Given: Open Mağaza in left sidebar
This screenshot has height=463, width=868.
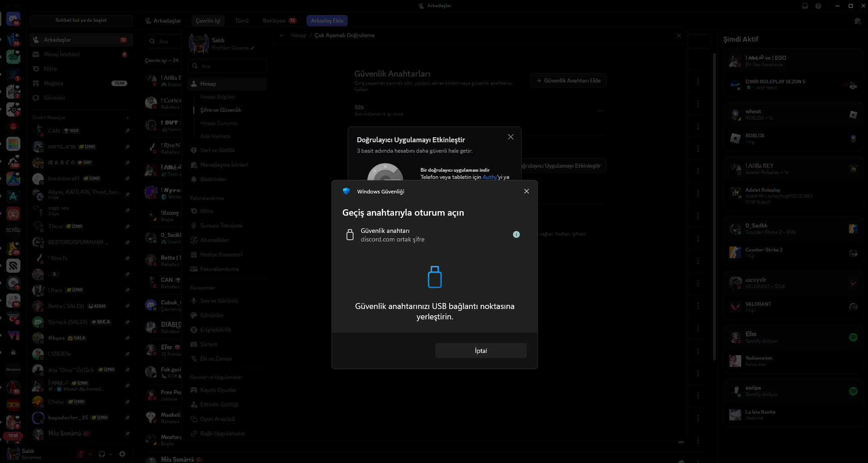Looking at the screenshot, I should coord(81,83).
